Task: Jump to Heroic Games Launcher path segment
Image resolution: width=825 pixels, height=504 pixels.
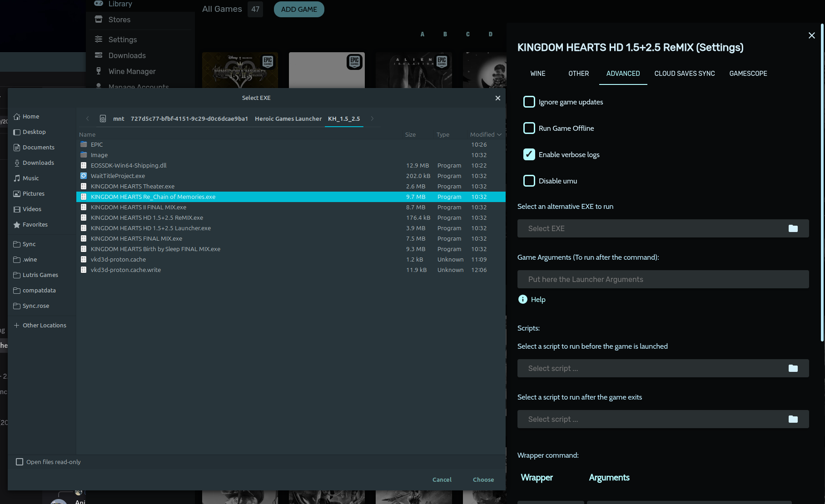Action: [x=288, y=119]
